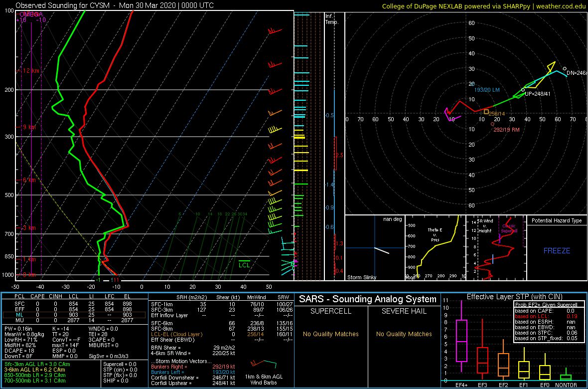Viewport: 588px width, 389px height.
Task: Click the Bunkers right-mover circle marker on hodograph
Action: coord(492,124)
